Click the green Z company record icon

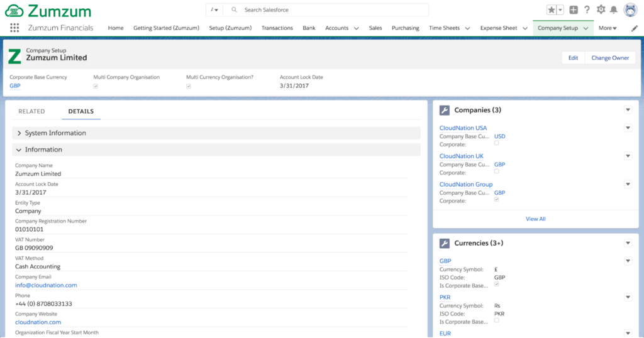pyautogui.click(x=15, y=57)
